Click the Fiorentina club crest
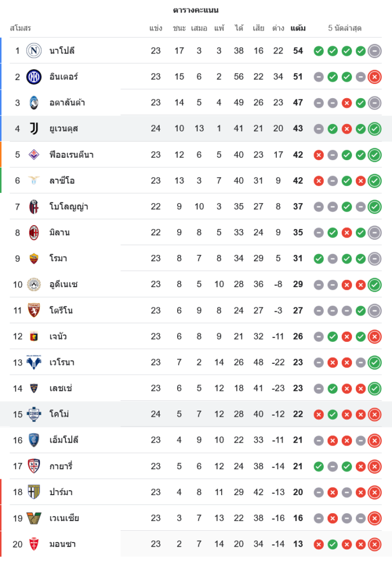The image size is (392, 564). pyautogui.click(x=34, y=155)
